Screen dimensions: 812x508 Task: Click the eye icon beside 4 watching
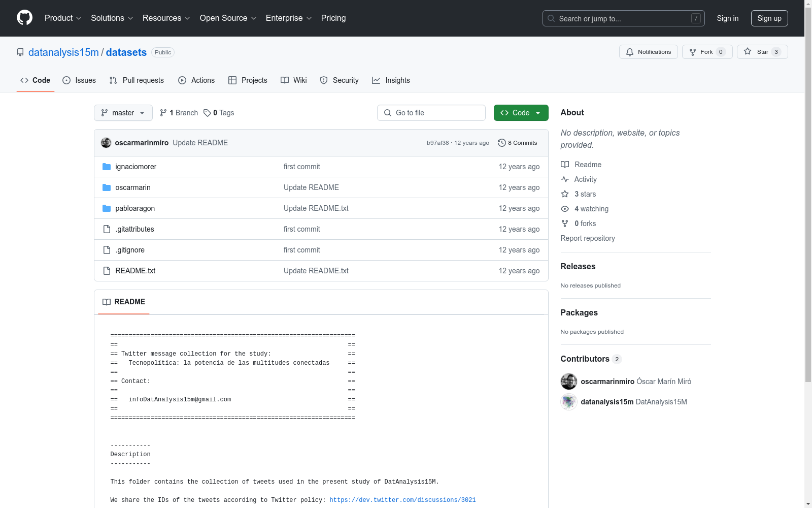pos(565,209)
